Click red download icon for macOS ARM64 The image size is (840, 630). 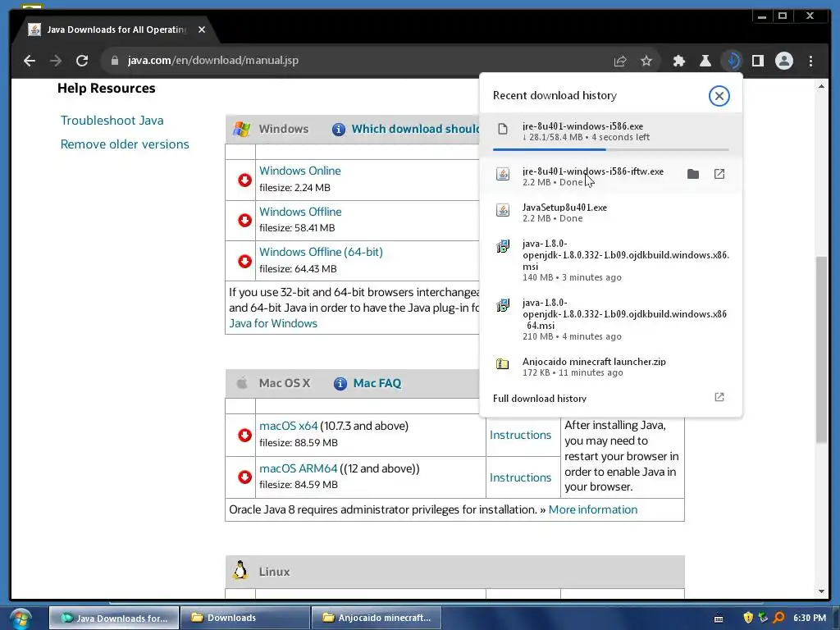[x=244, y=477]
